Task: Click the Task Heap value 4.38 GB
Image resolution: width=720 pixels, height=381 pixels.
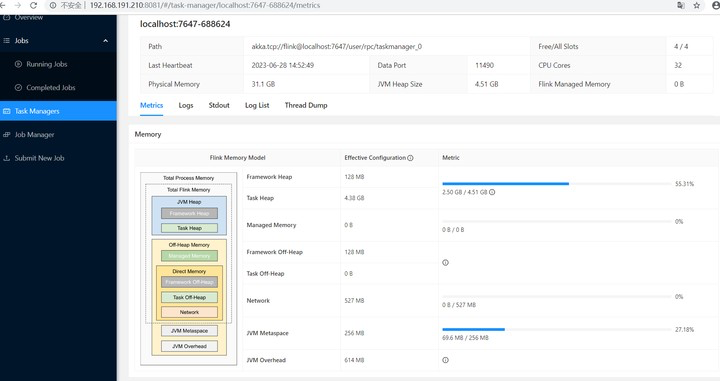Action: pos(354,198)
